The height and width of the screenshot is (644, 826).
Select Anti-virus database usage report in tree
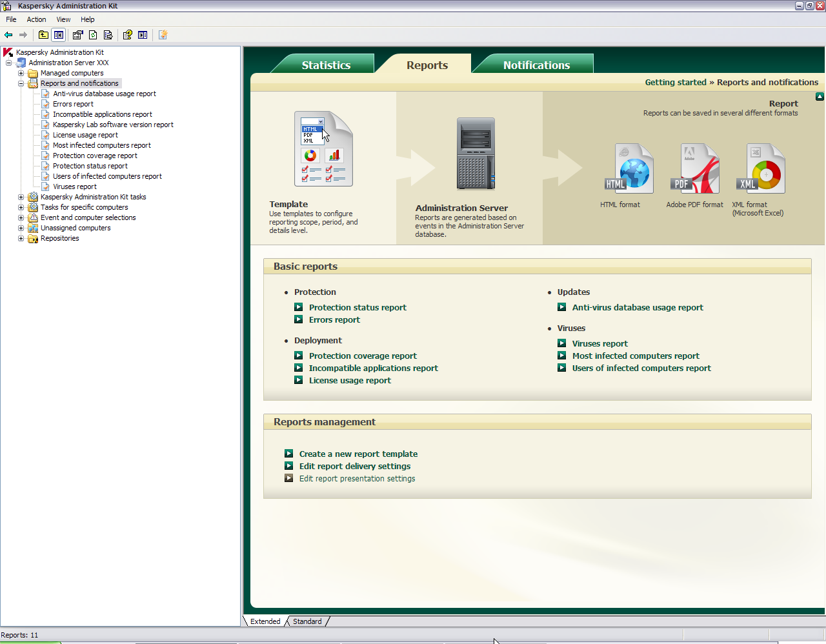click(105, 94)
